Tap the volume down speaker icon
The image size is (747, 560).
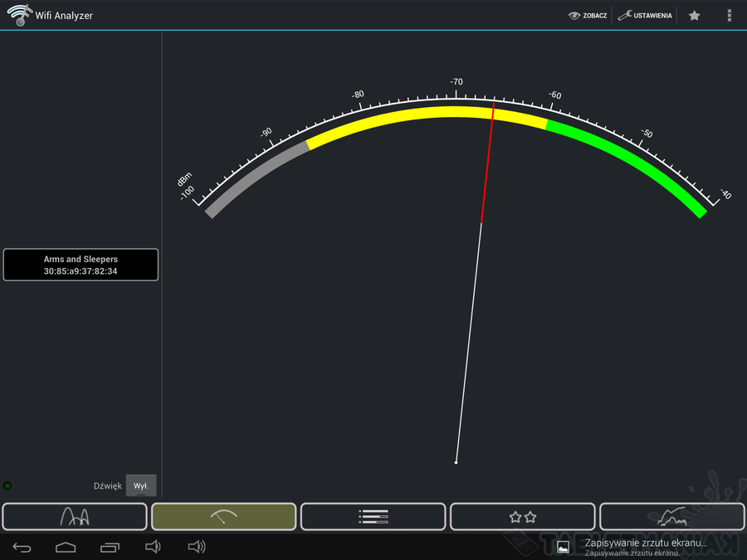pyautogui.click(x=153, y=547)
